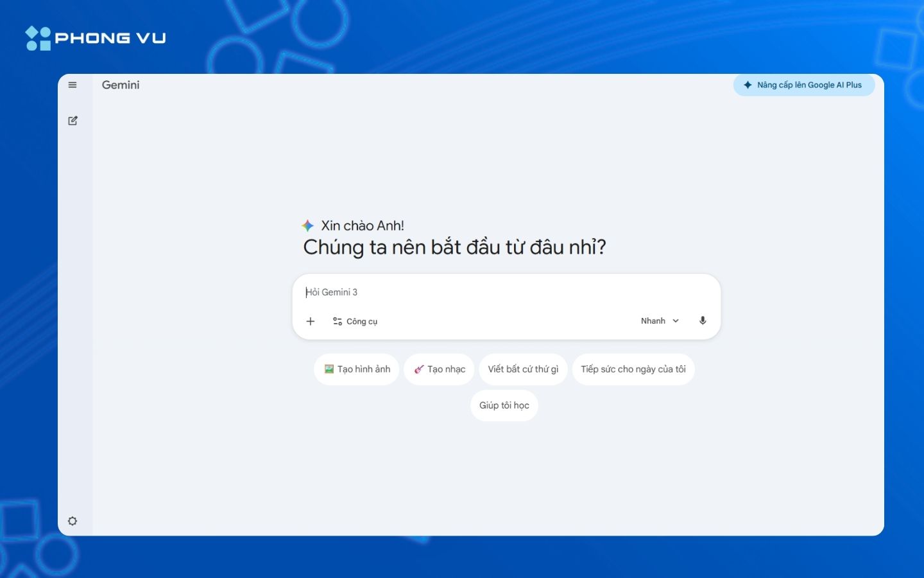Start a new chat with pencil icon
The image size is (924, 578).
pyautogui.click(x=73, y=121)
